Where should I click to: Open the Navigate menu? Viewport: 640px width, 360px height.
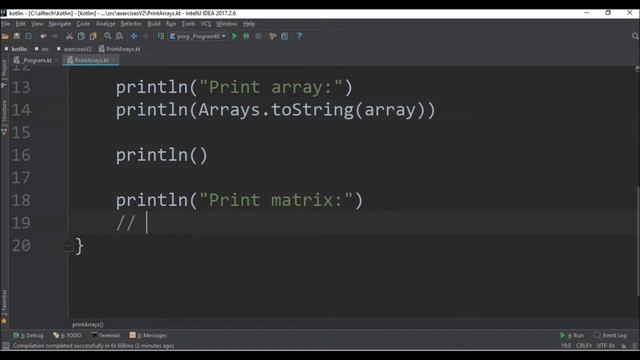pos(60,24)
